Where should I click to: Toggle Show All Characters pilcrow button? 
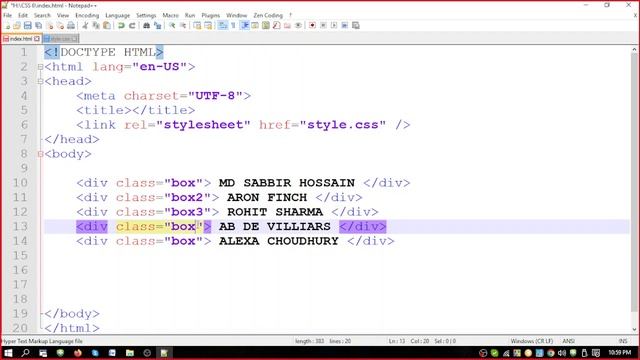(x=233, y=25)
